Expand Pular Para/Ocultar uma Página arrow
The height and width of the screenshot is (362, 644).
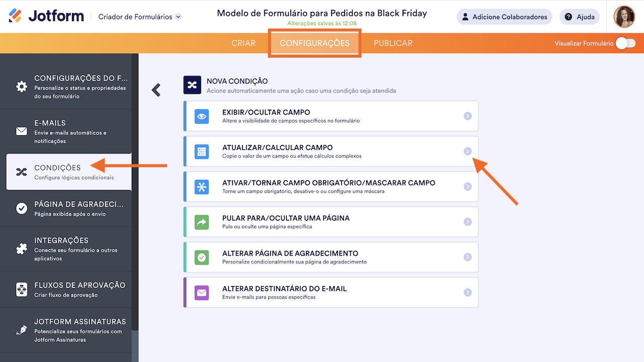pos(467,222)
